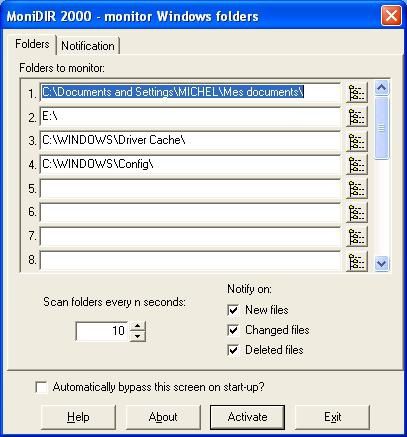Click browse tree icon beside E:\ field
This screenshot has height=437, width=407.
coord(357,117)
